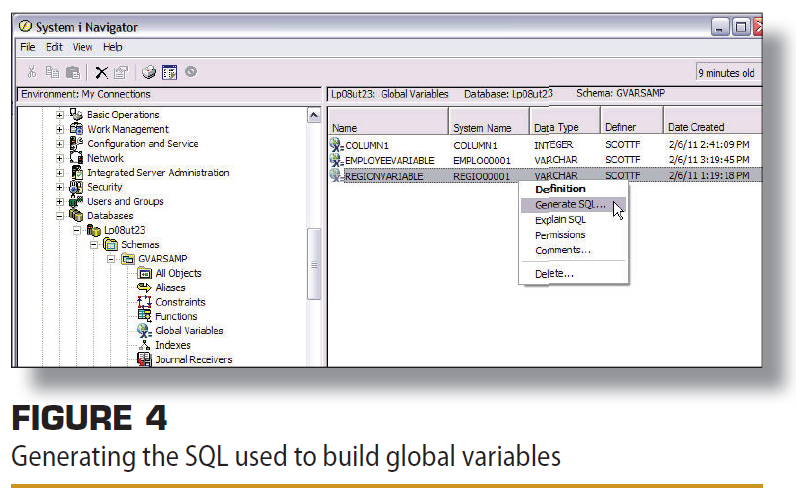Click the Lp08ut23 database icon
This screenshot has width=796, height=493.
(x=93, y=230)
